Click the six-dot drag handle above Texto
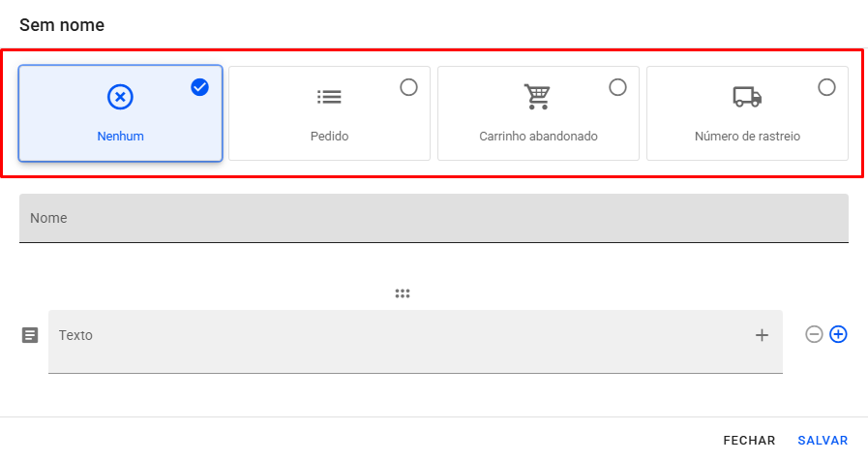The height and width of the screenshot is (462, 868). pos(403,293)
